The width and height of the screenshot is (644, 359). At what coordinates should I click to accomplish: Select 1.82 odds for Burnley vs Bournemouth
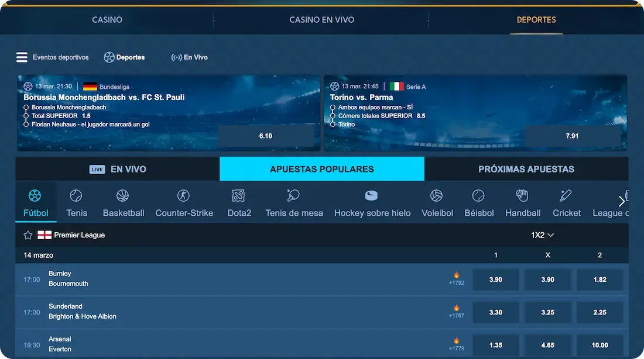(x=600, y=279)
